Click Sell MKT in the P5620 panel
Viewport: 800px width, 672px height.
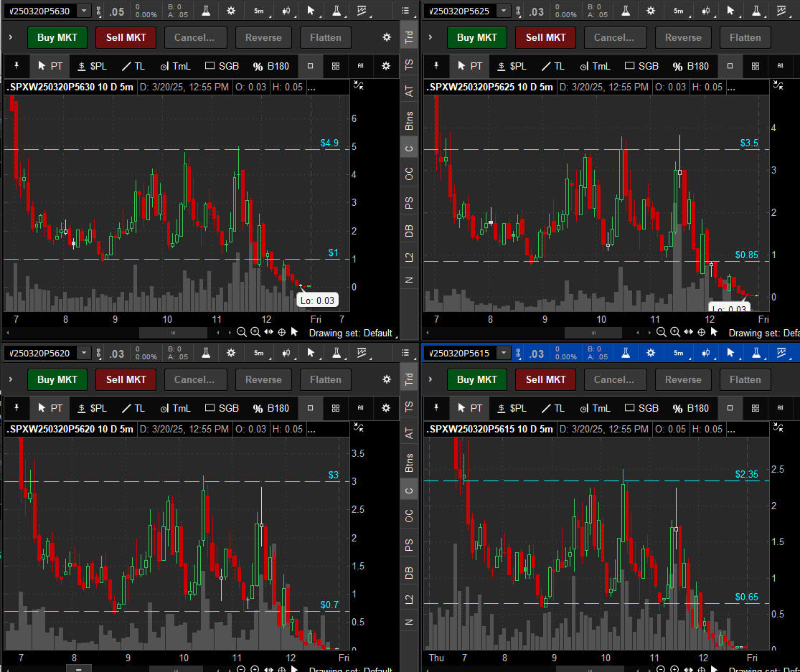click(x=126, y=379)
